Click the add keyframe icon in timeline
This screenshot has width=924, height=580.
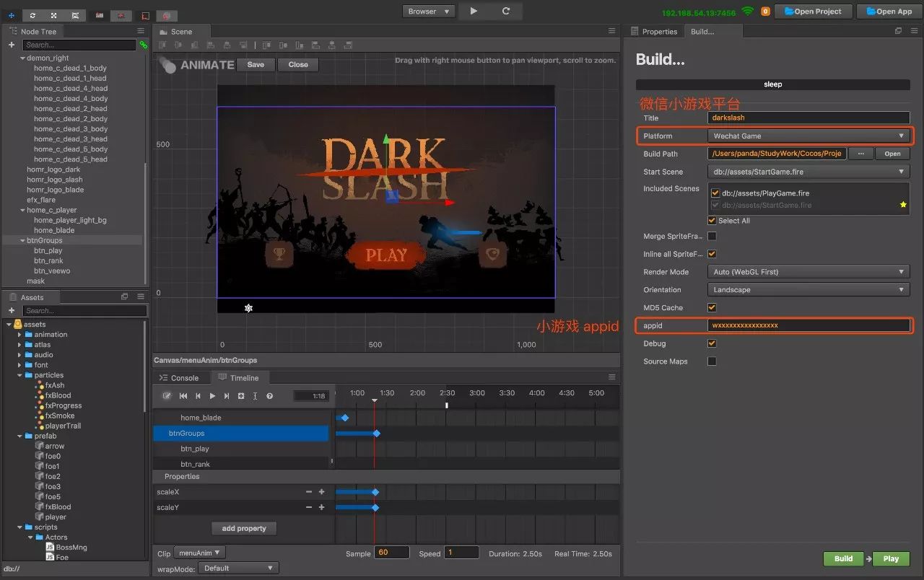(241, 396)
